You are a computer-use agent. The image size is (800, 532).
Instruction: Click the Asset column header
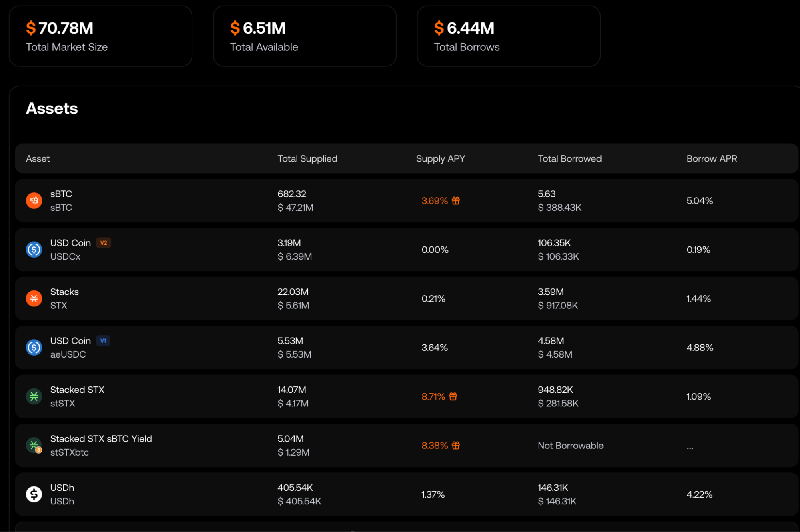coord(38,159)
